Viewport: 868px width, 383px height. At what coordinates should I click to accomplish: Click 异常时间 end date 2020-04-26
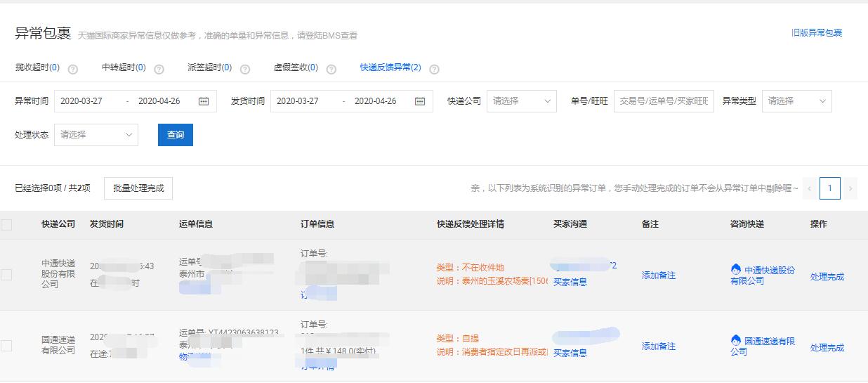click(159, 101)
